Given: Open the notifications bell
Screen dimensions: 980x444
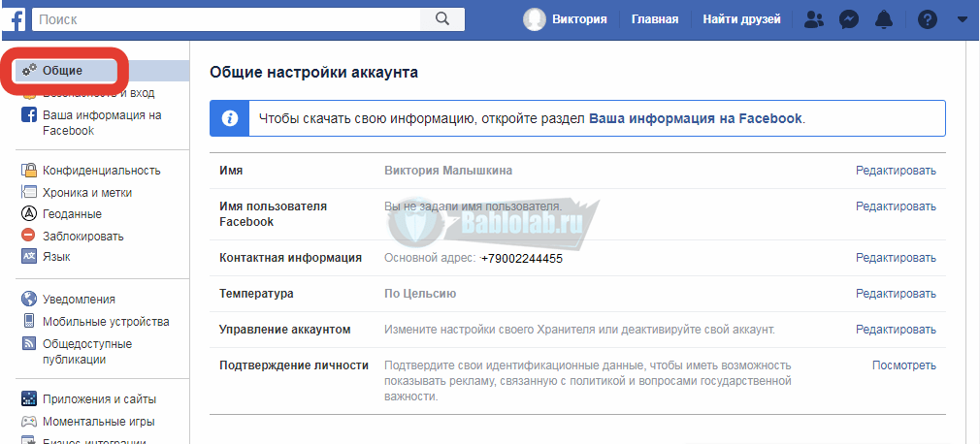Looking at the screenshot, I should point(883,18).
